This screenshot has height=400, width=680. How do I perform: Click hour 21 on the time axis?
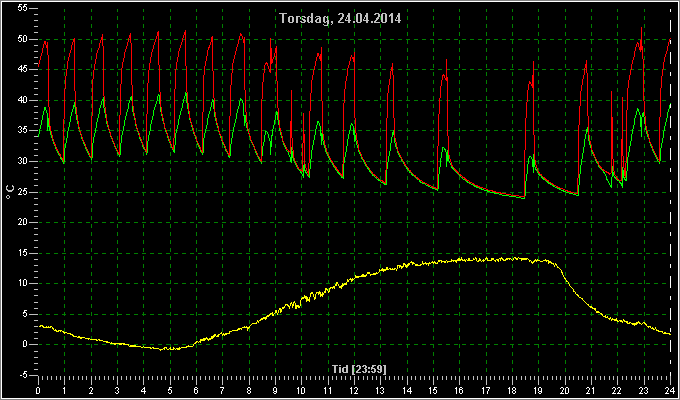(591, 390)
